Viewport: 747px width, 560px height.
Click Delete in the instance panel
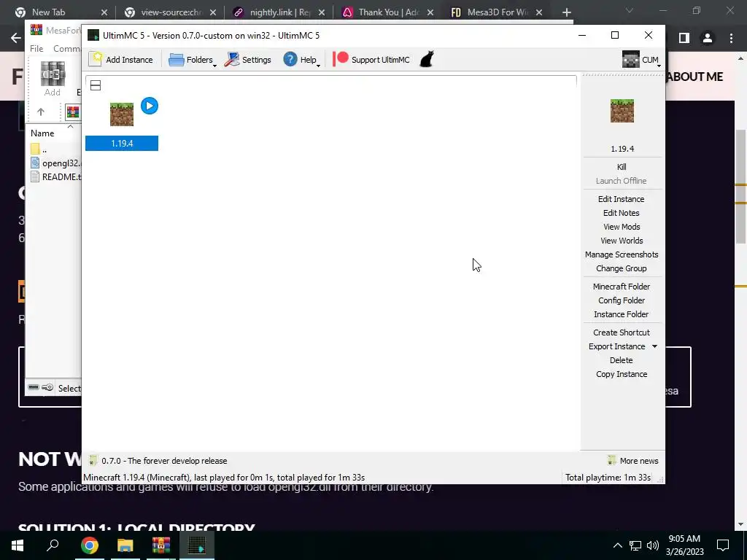622,360
